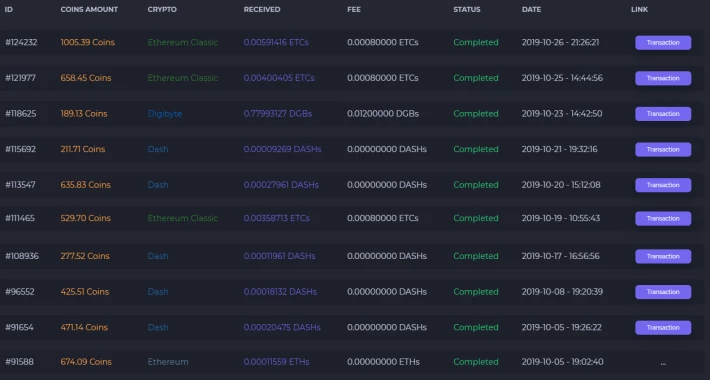Click received value 0.00020475 DASHs
The image size is (710, 380).
tap(282, 327)
